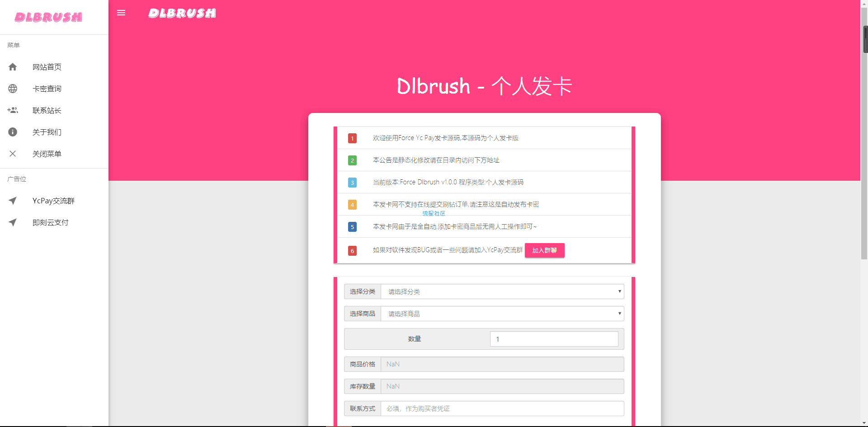The width and height of the screenshot is (868, 427).
Task: Click the 加入群聊 button
Action: [x=544, y=250]
